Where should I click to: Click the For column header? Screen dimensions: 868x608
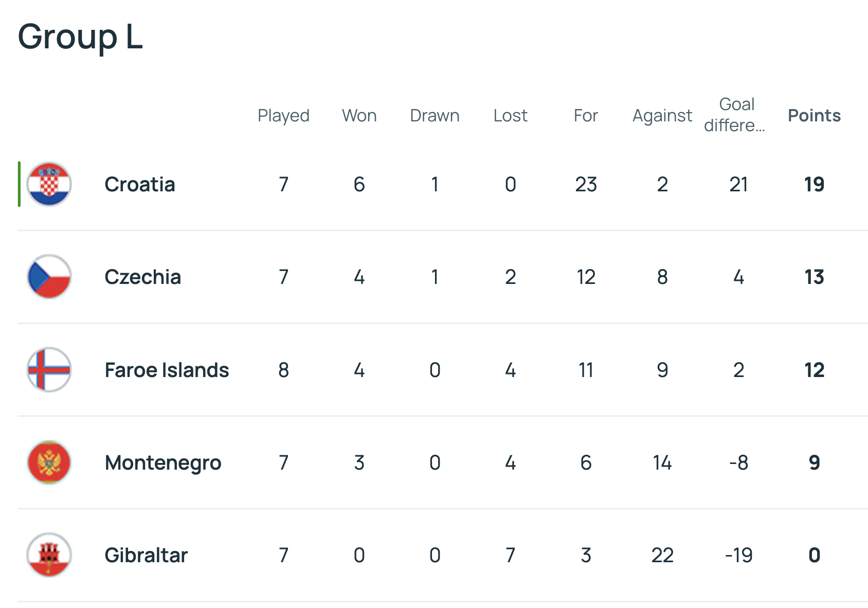tap(586, 115)
